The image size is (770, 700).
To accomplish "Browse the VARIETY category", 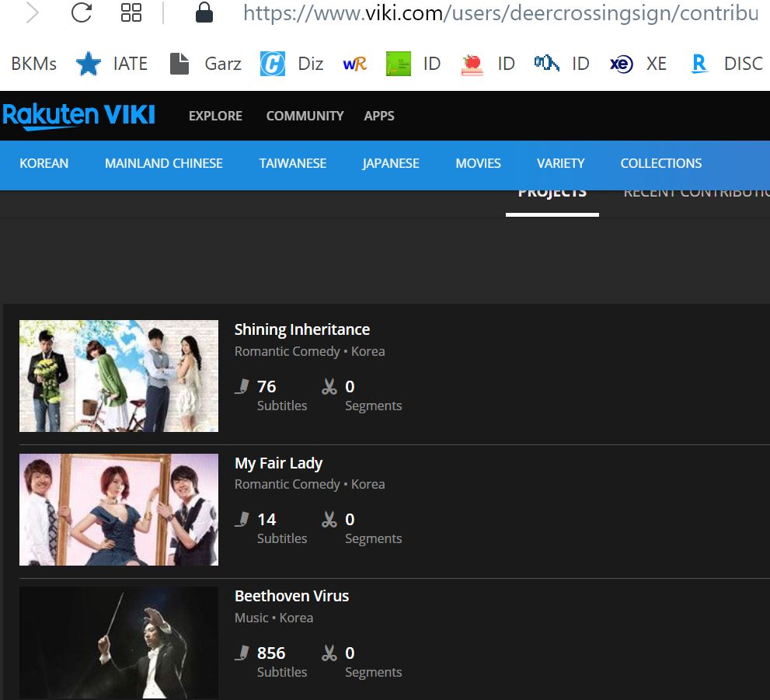I will pyautogui.click(x=561, y=163).
